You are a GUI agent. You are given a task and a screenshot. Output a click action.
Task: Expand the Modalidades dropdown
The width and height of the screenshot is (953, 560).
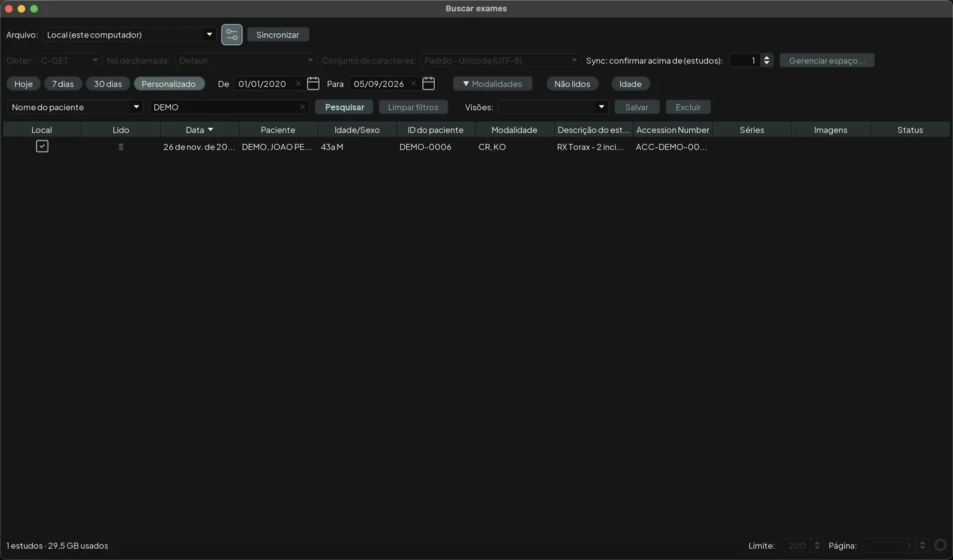[493, 84]
